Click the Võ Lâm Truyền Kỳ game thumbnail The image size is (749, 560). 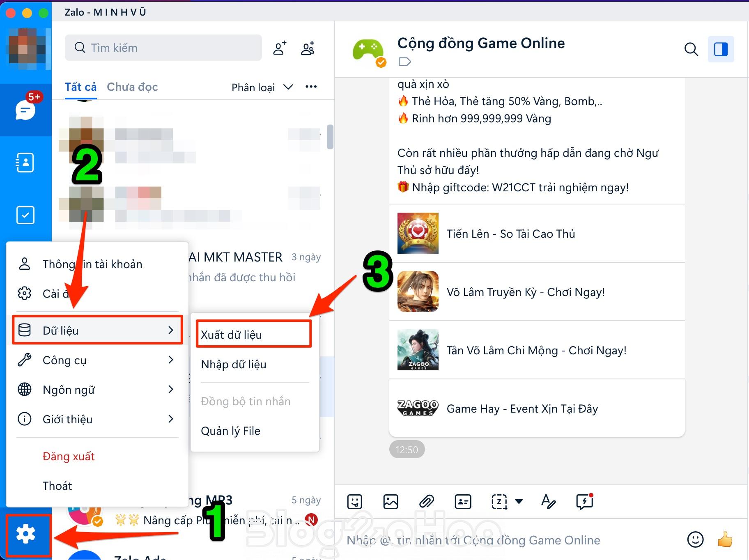click(418, 291)
